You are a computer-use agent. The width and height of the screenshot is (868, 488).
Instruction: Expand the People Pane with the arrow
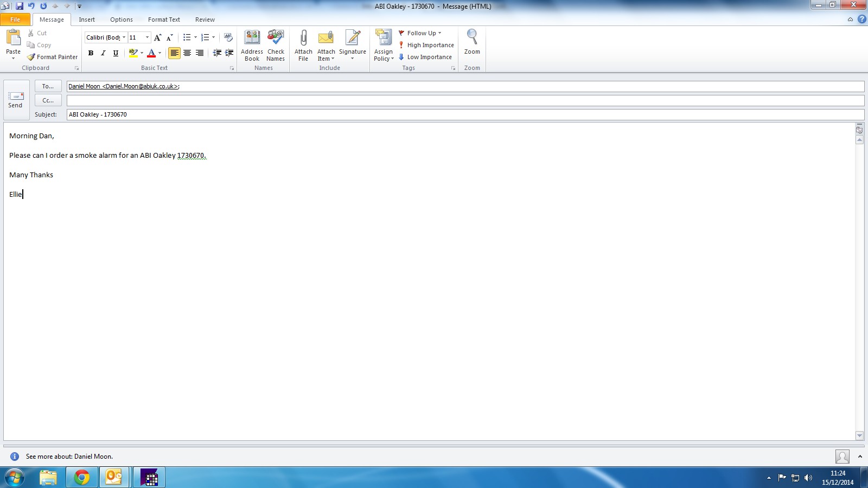tap(860, 457)
